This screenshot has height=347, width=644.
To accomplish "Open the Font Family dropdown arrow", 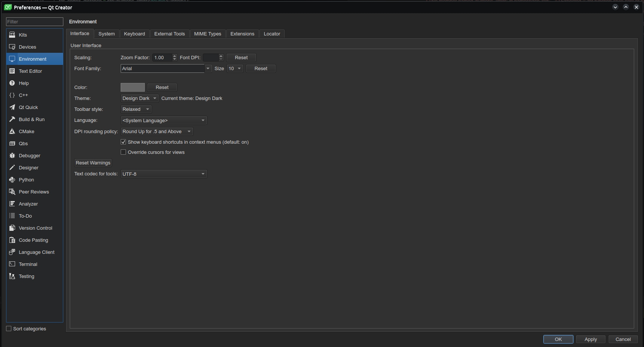I will [208, 68].
